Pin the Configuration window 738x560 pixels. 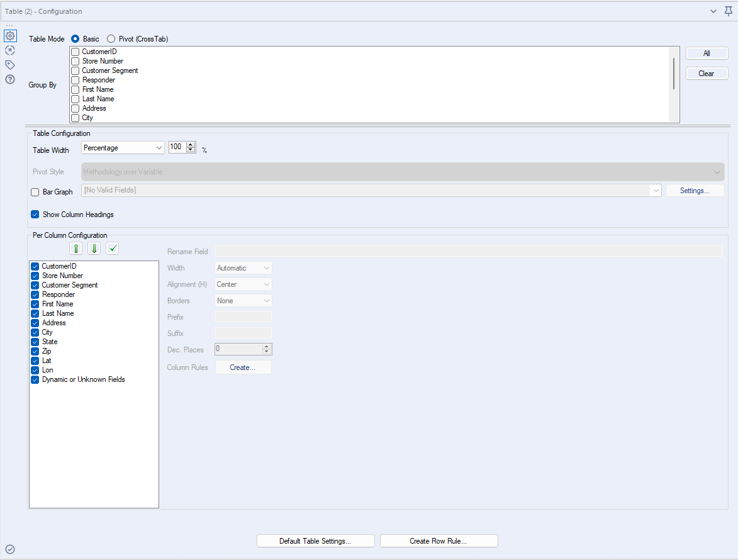coord(728,11)
